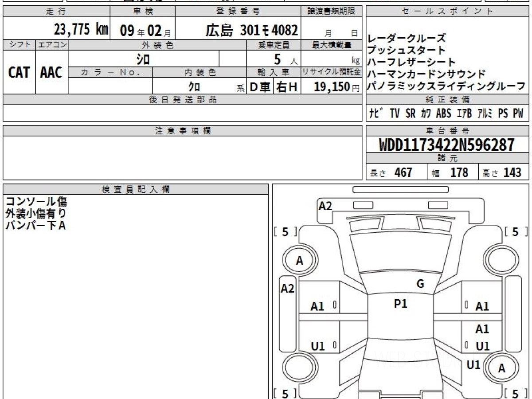
Task: Select the length value 467
Action: pyautogui.click(x=403, y=172)
